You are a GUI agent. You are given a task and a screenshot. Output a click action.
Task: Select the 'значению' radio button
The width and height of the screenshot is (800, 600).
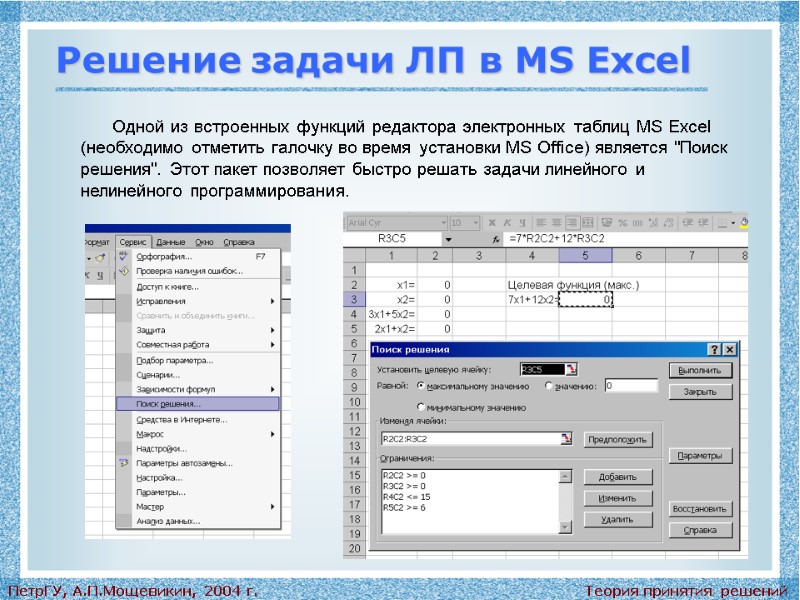[x=549, y=386]
